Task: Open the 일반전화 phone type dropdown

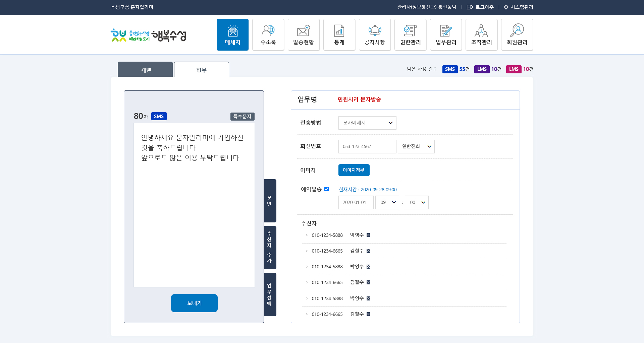Action: (x=416, y=146)
